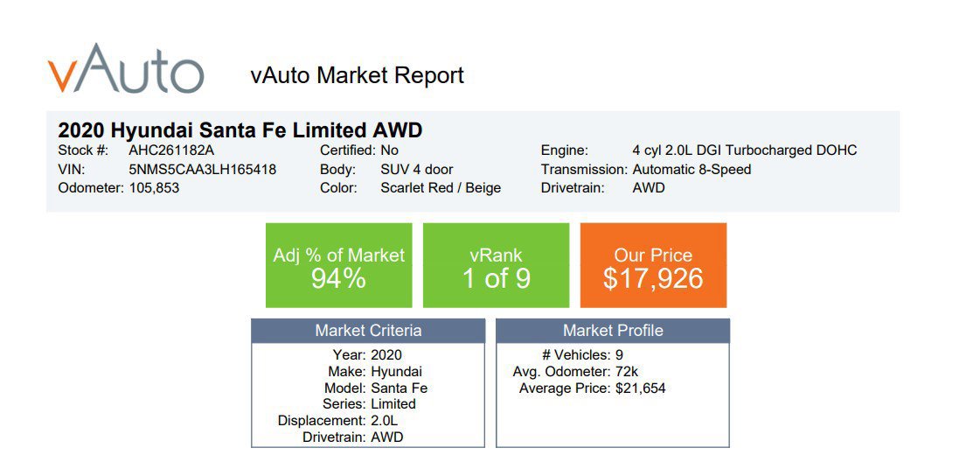980x455 pixels.
Task: Select the body type SUV 4 door
Action: (x=416, y=169)
